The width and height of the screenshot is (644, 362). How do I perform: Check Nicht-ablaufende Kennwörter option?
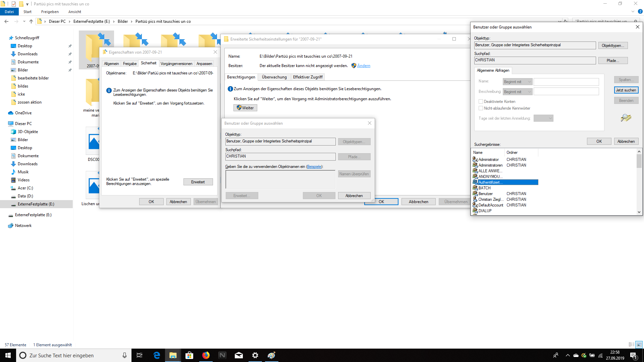481,108
